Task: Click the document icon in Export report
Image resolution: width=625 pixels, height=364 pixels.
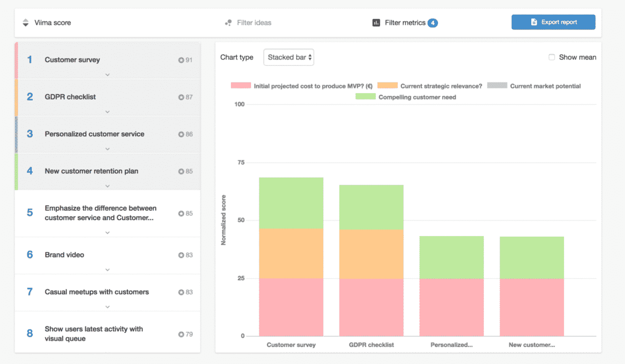Action: 534,22
